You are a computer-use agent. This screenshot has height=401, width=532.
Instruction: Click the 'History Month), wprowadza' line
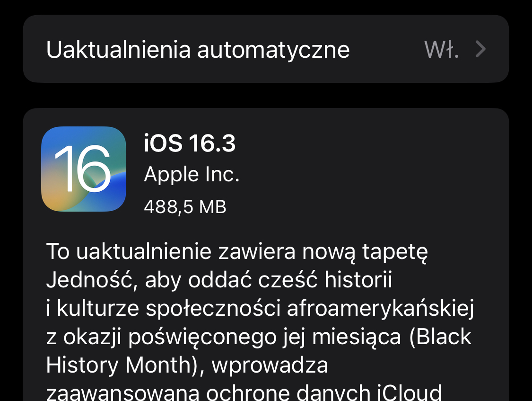tap(187, 365)
